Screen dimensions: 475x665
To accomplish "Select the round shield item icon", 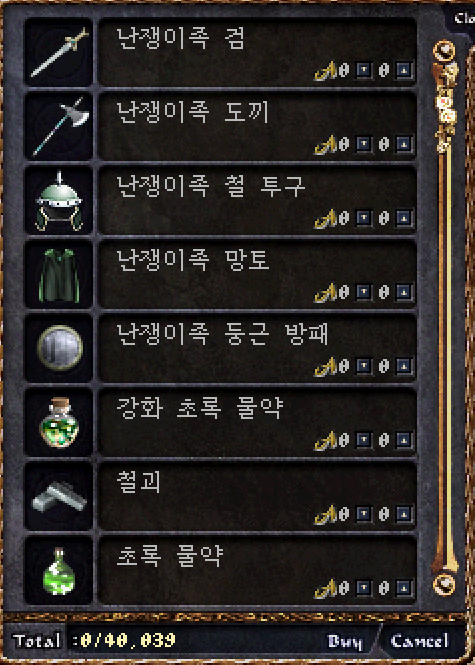I will point(59,348).
